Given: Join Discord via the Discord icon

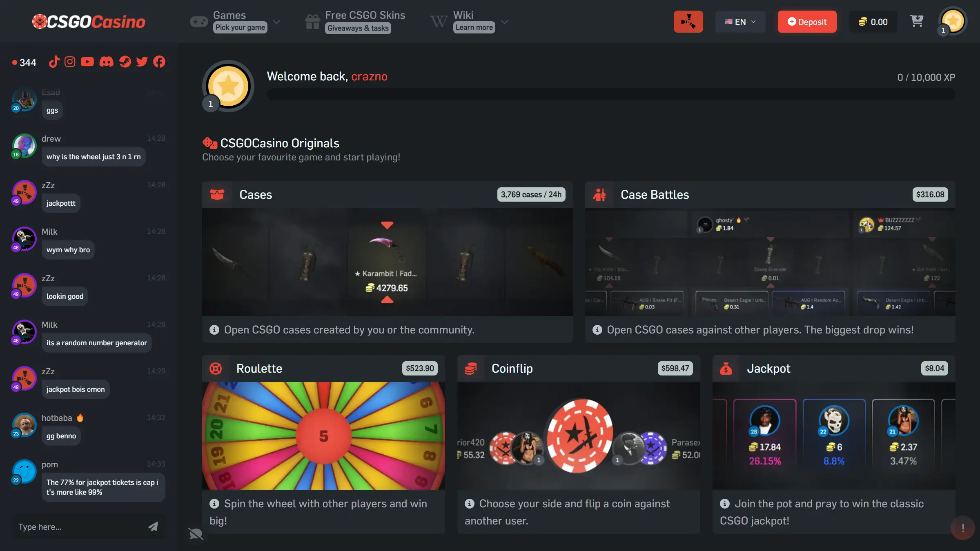Looking at the screenshot, I should 107,62.
